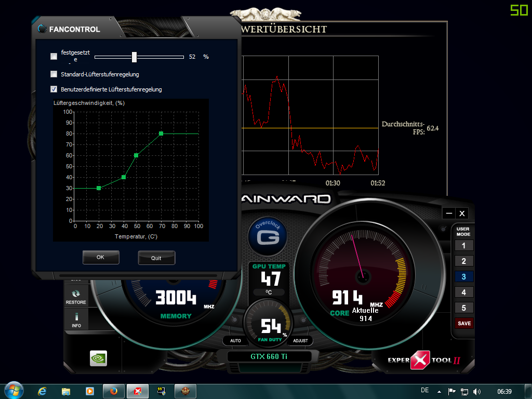Viewport: 532px width, 399px height.
Task: Enable the festgesetzt fixed fan speed checkbox
Action: 54,56
